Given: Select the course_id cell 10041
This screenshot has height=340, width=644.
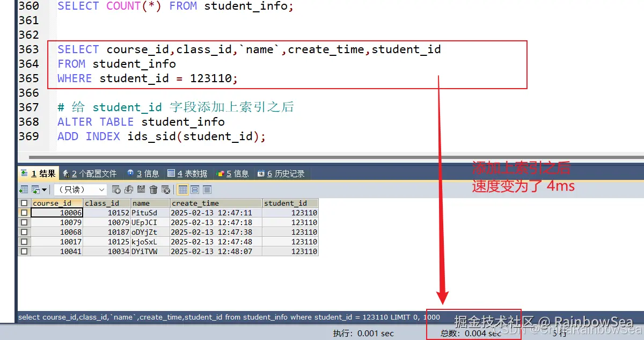Looking at the screenshot, I should pos(57,251).
